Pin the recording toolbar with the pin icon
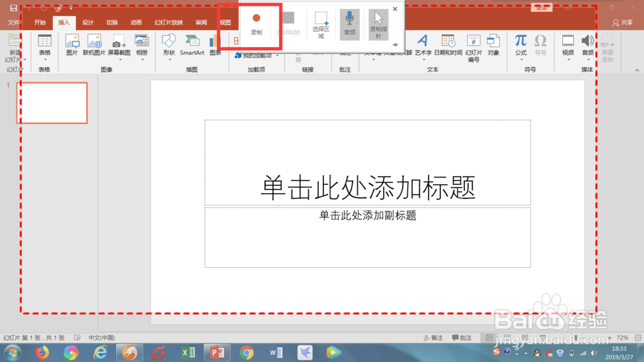644x362 pixels. tap(395, 45)
